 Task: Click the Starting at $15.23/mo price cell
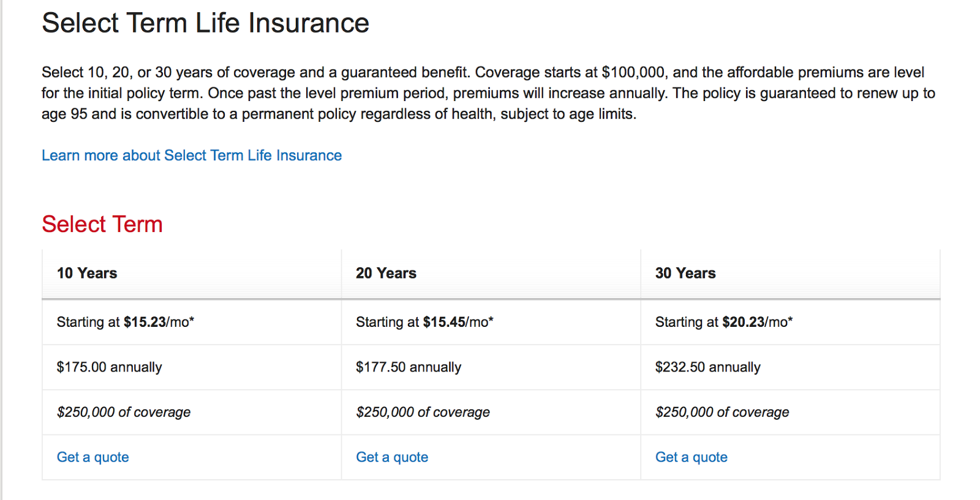click(125, 322)
